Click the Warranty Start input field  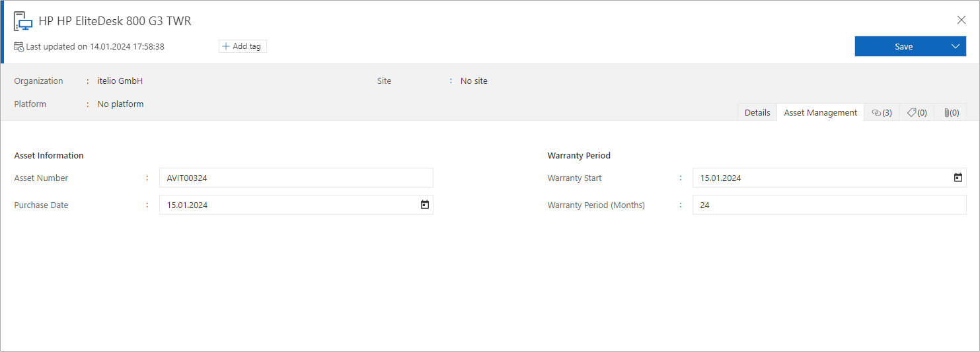point(829,178)
